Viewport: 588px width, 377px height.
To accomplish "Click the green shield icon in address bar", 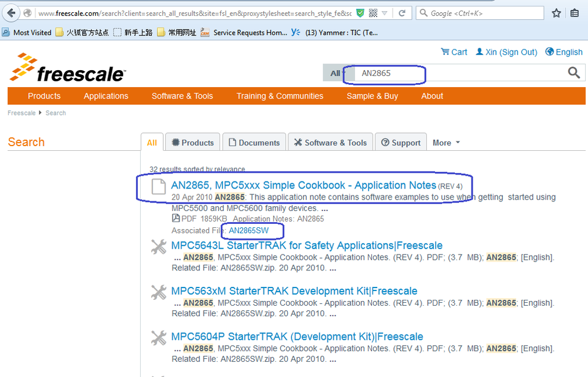I will pos(360,13).
